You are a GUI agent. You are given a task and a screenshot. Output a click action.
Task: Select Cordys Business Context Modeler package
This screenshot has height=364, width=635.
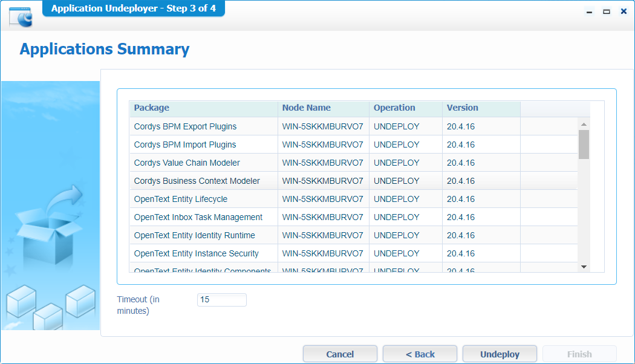point(197,181)
